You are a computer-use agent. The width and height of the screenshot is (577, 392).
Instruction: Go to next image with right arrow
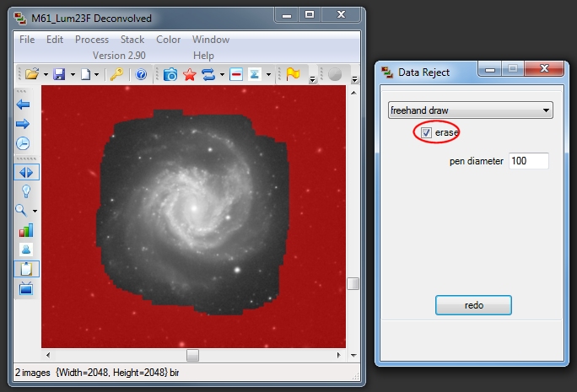tap(23, 124)
